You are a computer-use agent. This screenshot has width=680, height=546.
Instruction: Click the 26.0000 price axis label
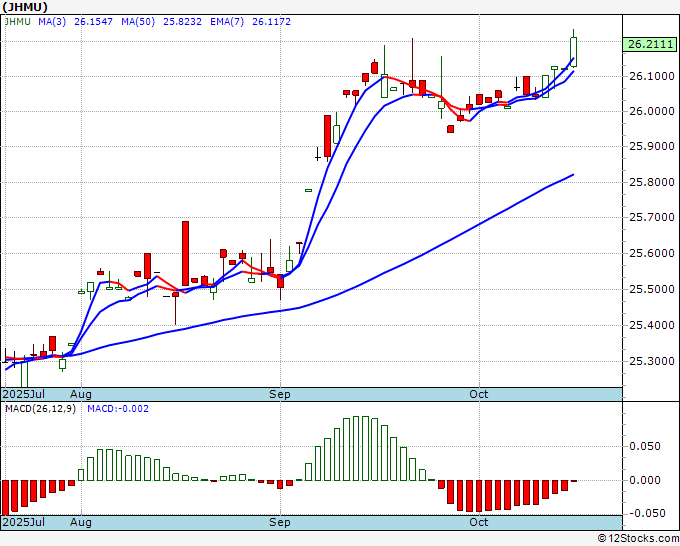pyautogui.click(x=652, y=111)
